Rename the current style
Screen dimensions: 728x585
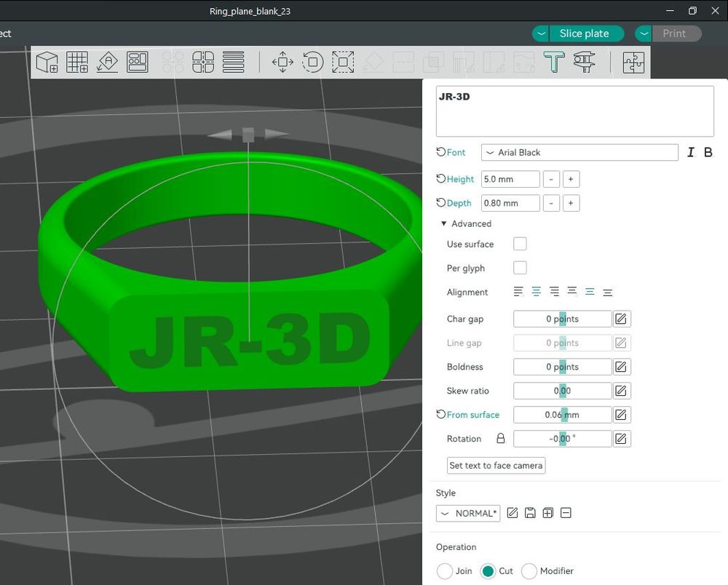(512, 513)
